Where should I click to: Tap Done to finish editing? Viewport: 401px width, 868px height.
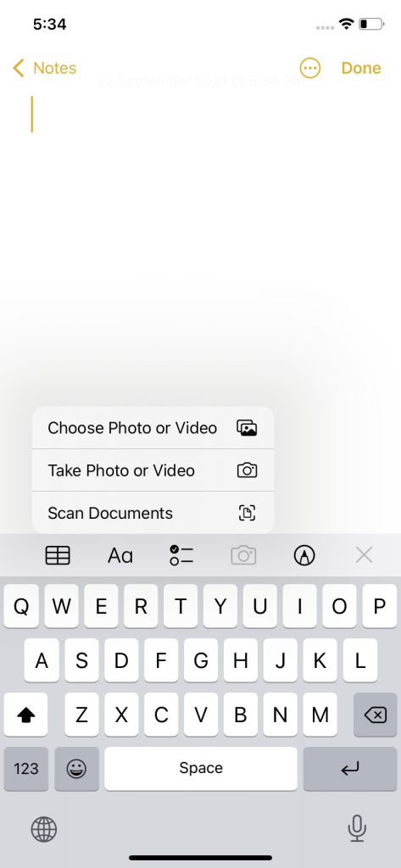coord(361,68)
